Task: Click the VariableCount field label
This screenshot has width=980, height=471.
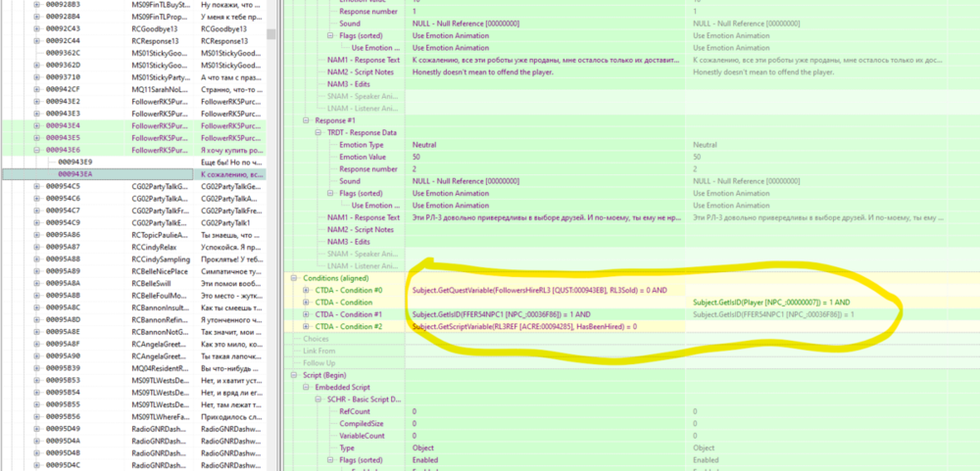Action: coord(364,436)
